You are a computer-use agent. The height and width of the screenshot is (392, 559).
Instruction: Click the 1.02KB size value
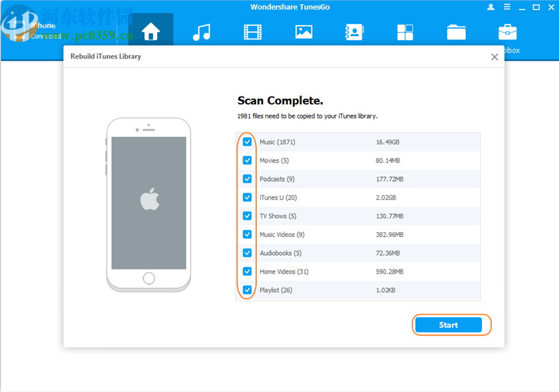pyautogui.click(x=386, y=291)
